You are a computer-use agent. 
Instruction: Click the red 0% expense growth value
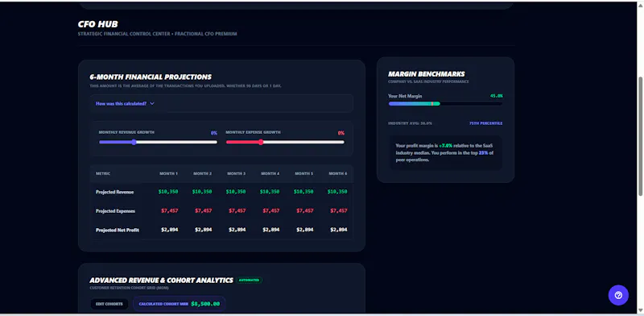(341, 133)
